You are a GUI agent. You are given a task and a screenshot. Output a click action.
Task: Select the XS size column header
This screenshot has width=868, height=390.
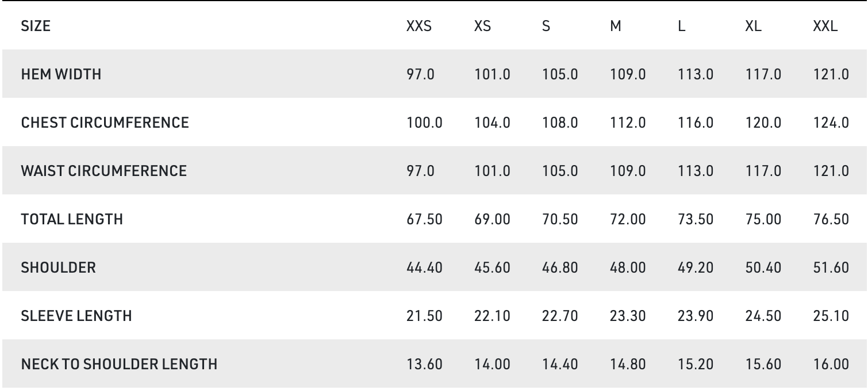(482, 26)
